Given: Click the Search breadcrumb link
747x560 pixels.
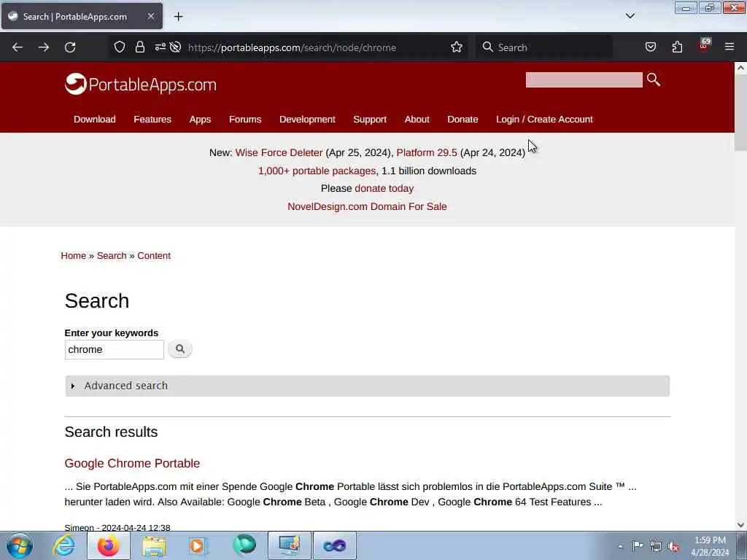Looking at the screenshot, I should pos(112,256).
